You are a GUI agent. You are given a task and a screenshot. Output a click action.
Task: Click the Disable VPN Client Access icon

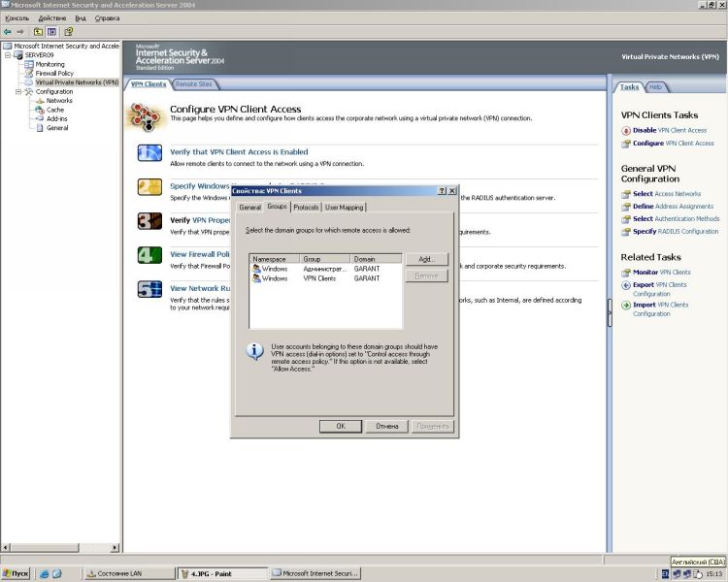[626, 130]
